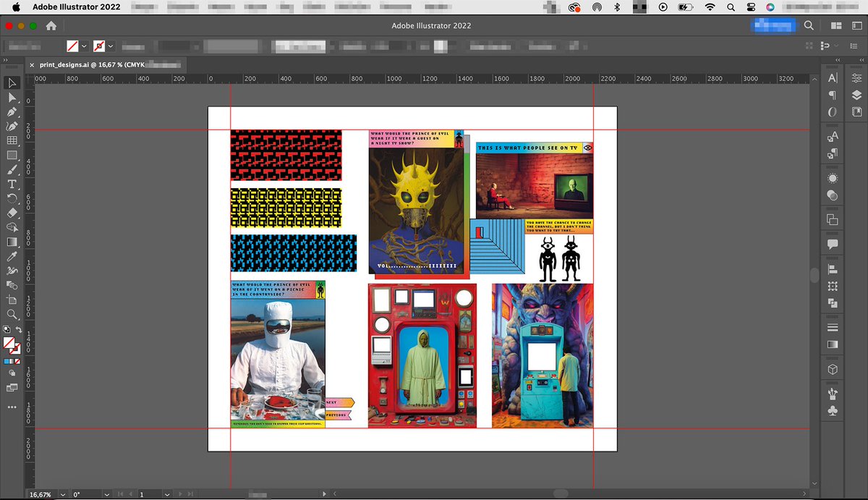Open the Pathfinder panel icon
Viewport: 868px width, 500px height.
pyautogui.click(x=833, y=303)
